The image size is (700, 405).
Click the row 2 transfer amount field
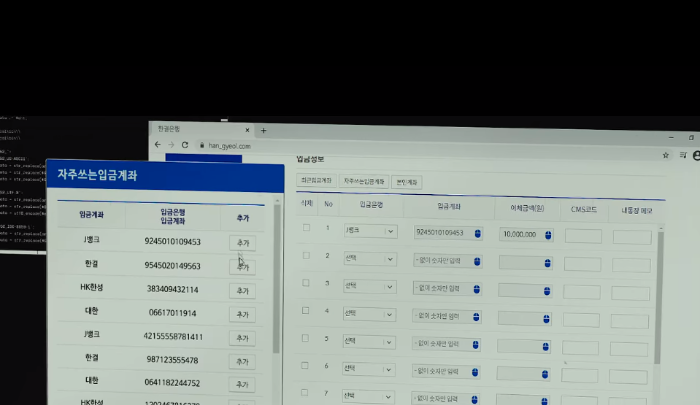[x=525, y=263]
